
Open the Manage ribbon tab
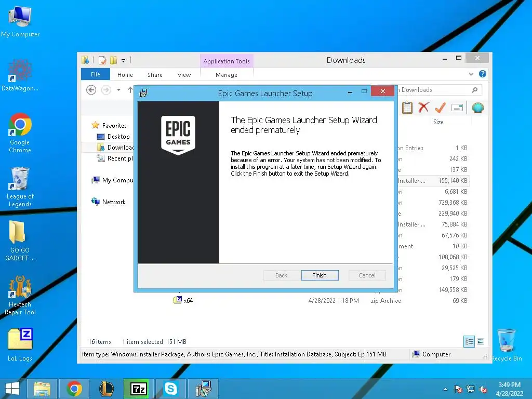click(x=227, y=75)
